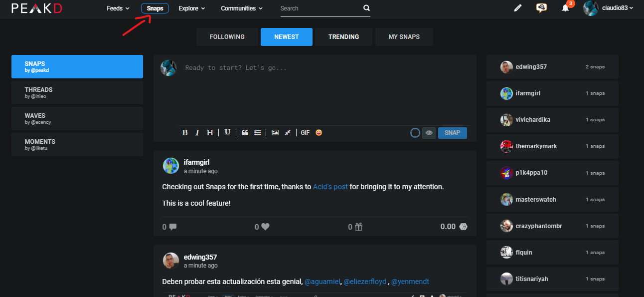Screen dimensions: 644x297
Task: Click the character counter circle in editor
Action: [415, 133]
